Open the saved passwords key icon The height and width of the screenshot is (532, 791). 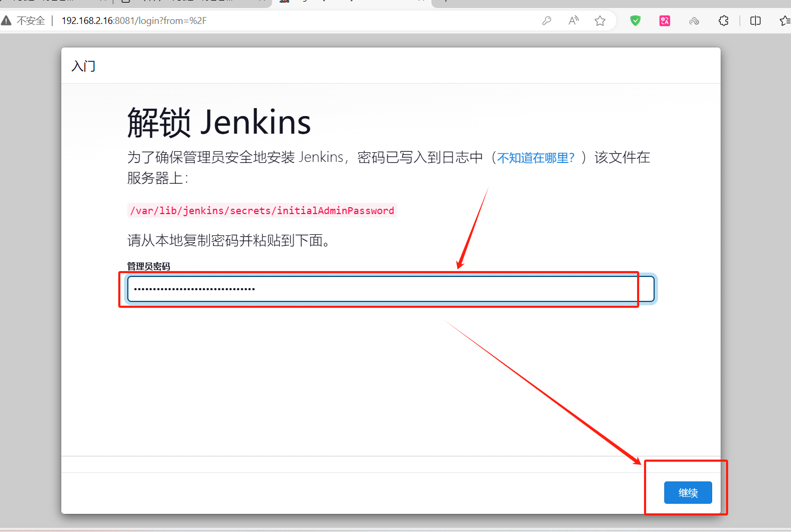pos(547,21)
